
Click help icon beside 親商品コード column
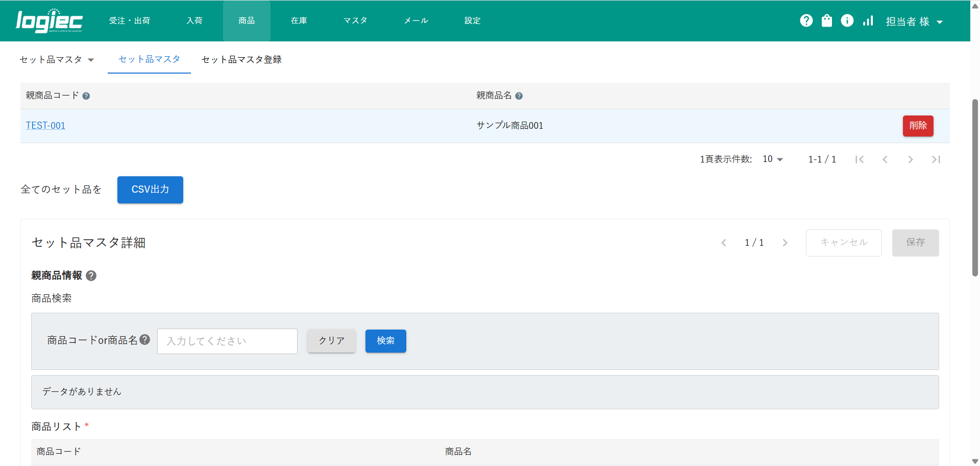[86, 96]
